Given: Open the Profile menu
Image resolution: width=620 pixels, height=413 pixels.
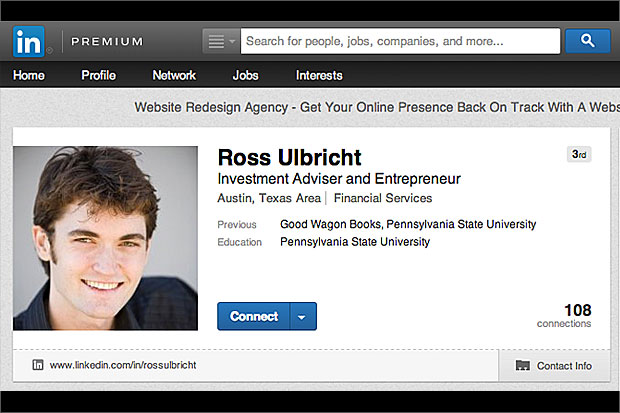Looking at the screenshot, I should click(x=98, y=75).
